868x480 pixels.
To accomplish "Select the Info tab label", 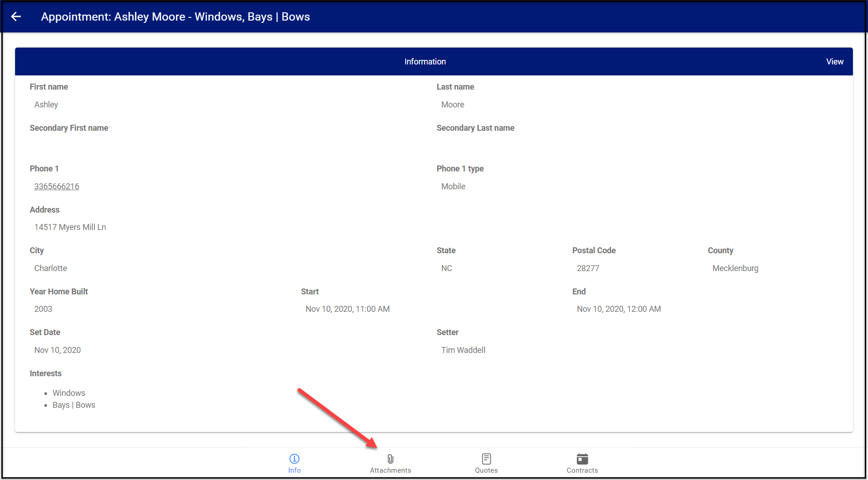I will 295,470.
